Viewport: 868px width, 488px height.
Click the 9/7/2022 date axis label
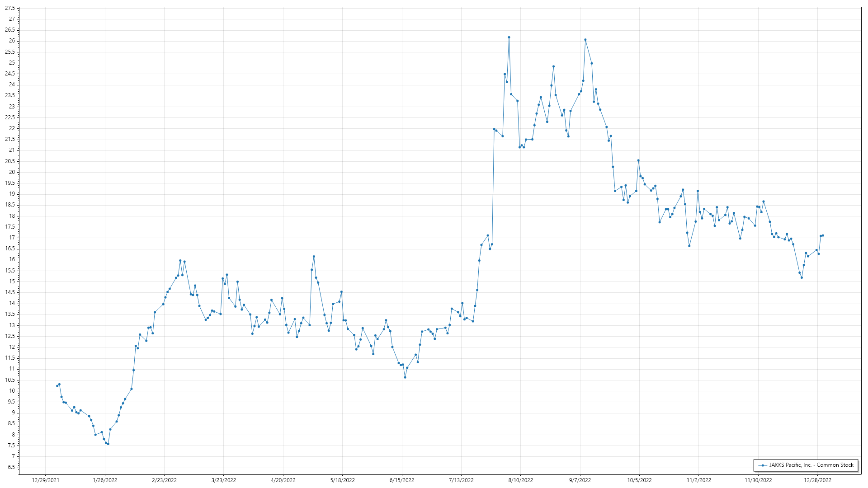pyautogui.click(x=580, y=480)
